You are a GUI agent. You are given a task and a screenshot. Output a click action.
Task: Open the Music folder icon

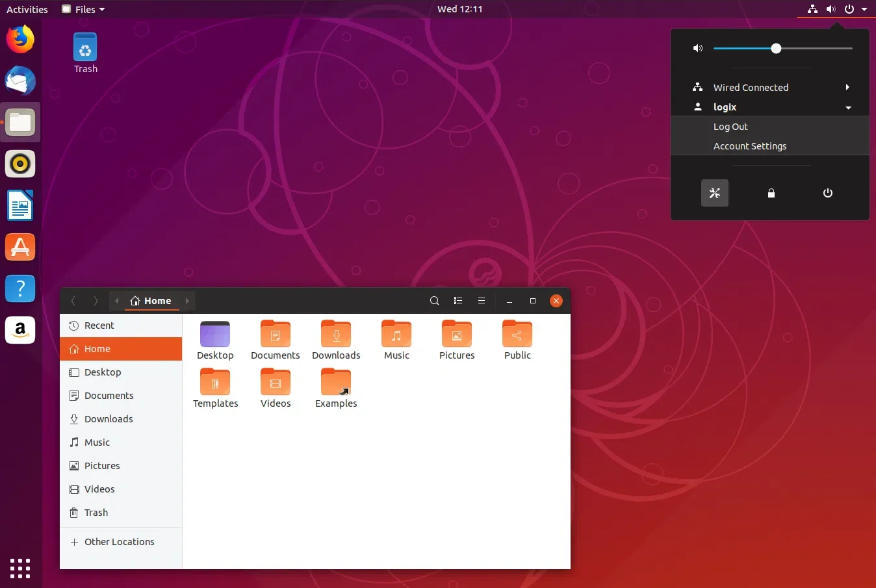point(396,340)
